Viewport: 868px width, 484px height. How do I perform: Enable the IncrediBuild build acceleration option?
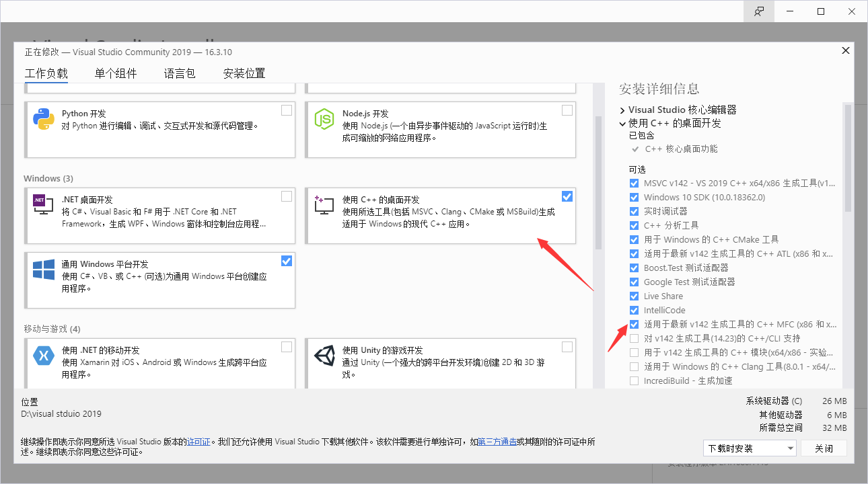coord(634,380)
